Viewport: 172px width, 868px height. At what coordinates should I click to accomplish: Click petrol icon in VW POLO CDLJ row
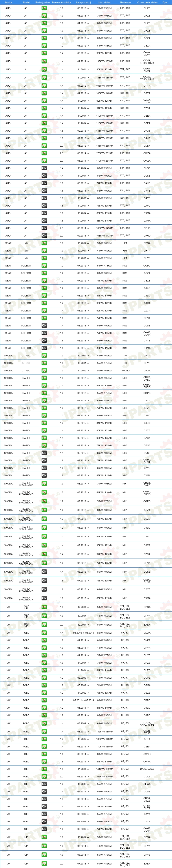coord(44,776)
